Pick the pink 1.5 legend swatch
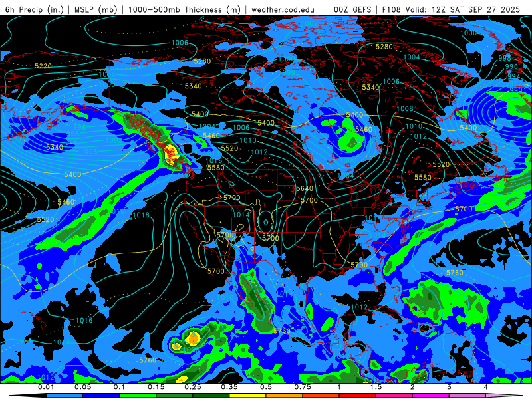 [x=394, y=396]
